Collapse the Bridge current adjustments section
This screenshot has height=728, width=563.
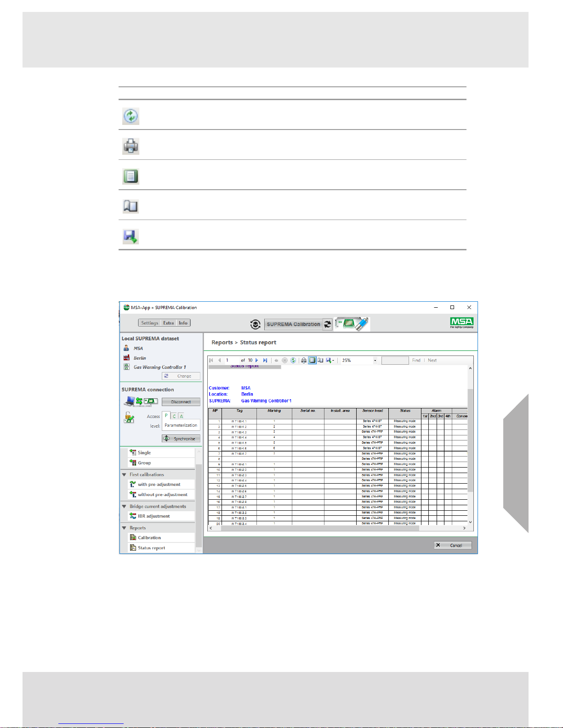point(124,506)
